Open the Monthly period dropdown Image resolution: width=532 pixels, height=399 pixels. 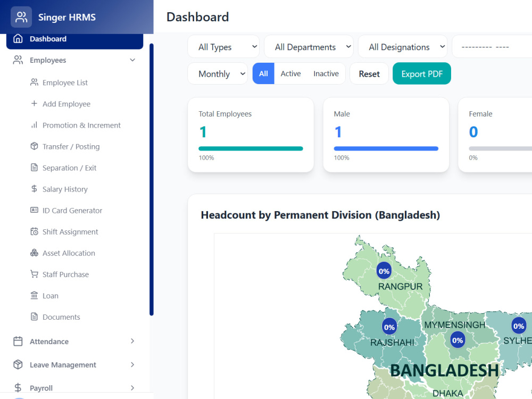coord(218,73)
